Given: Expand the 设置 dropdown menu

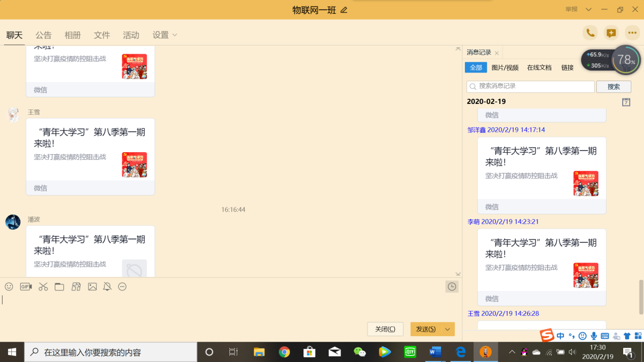Looking at the screenshot, I should pos(165,35).
